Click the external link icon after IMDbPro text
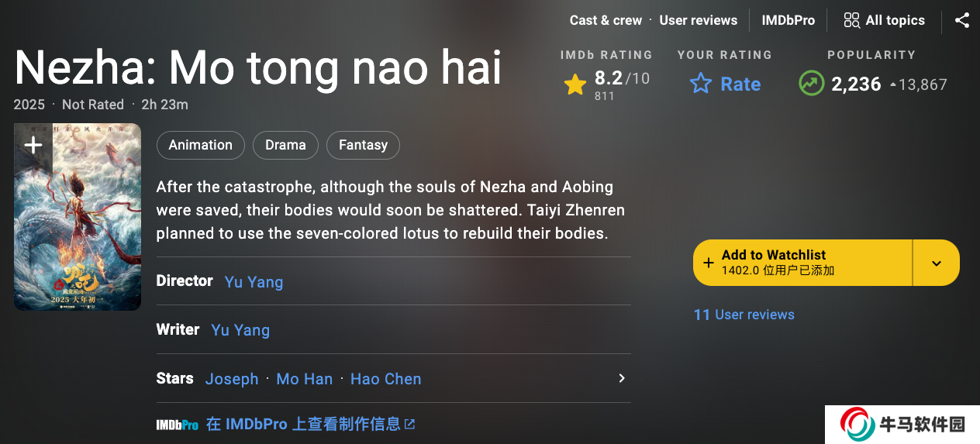This screenshot has width=980, height=444. [410, 424]
